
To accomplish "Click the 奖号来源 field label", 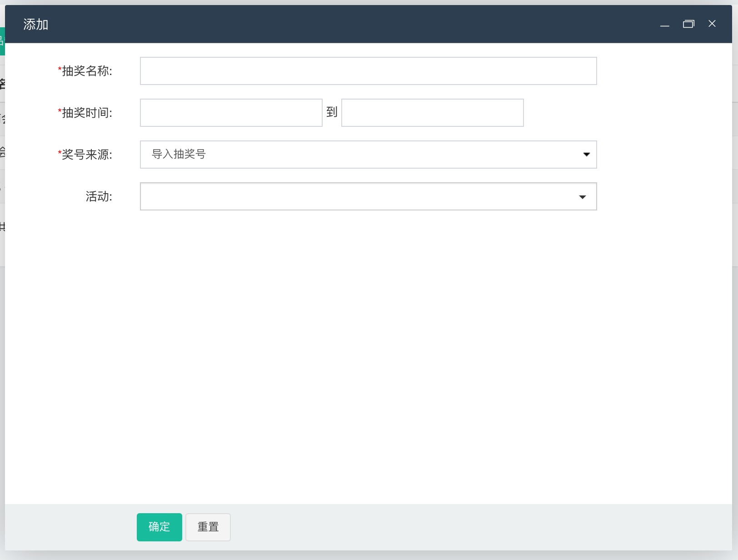I will [x=87, y=155].
